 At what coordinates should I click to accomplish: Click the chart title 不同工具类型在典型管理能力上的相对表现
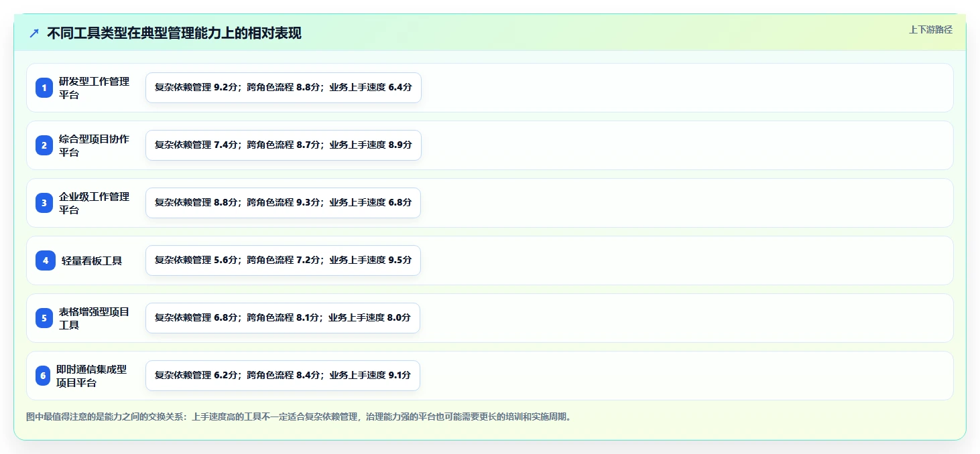click(x=174, y=33)
